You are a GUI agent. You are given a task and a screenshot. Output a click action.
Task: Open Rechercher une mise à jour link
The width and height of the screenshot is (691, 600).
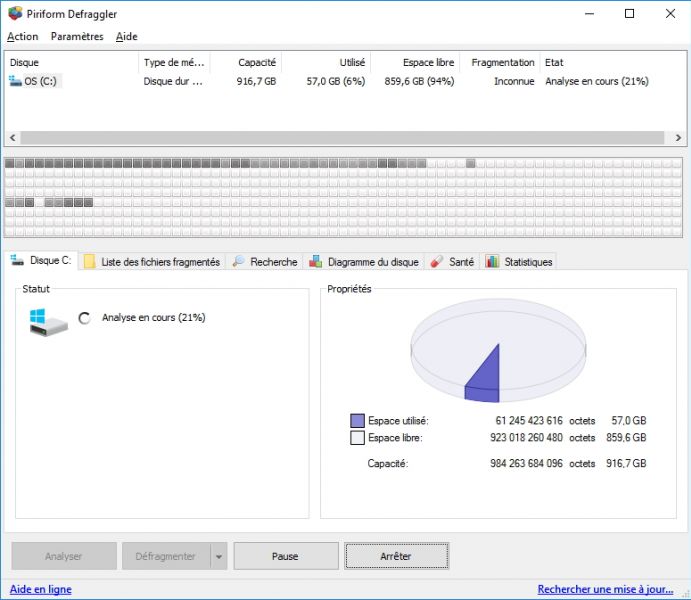(605, 589)
